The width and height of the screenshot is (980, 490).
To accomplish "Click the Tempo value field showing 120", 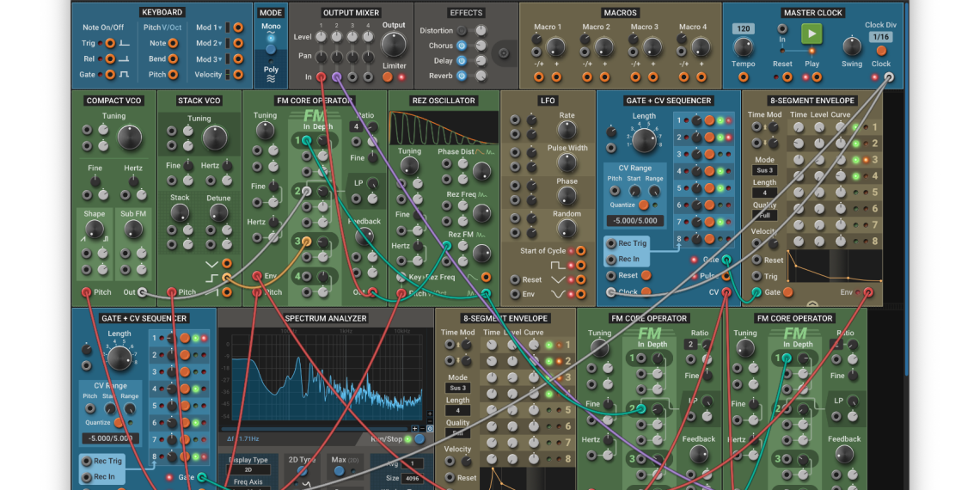I will (744, 28).
